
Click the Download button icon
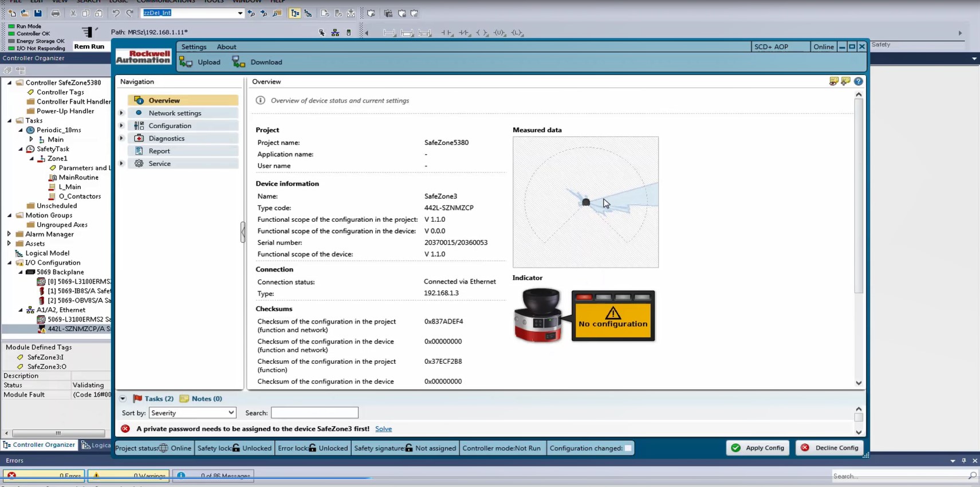(238, 62)
